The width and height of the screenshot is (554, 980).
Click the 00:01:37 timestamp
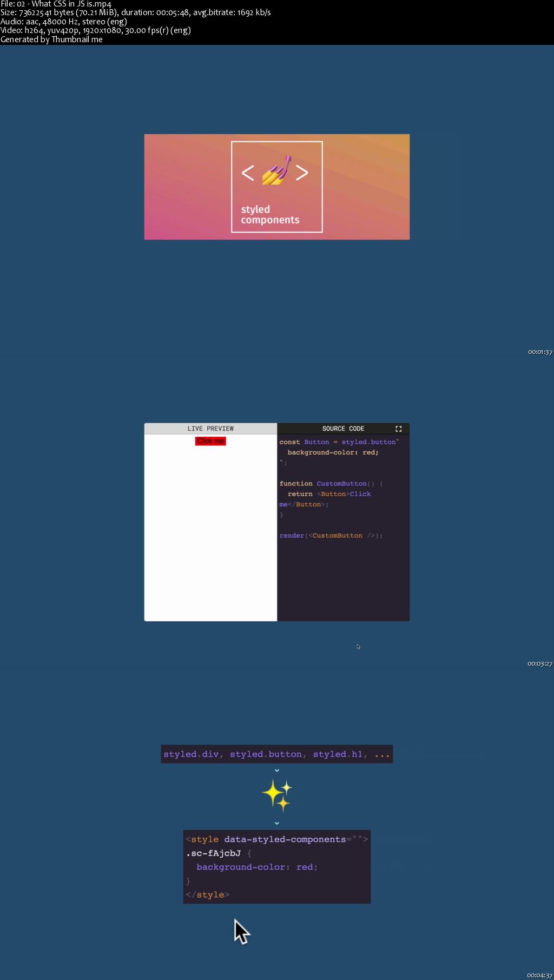pos(540,352)
